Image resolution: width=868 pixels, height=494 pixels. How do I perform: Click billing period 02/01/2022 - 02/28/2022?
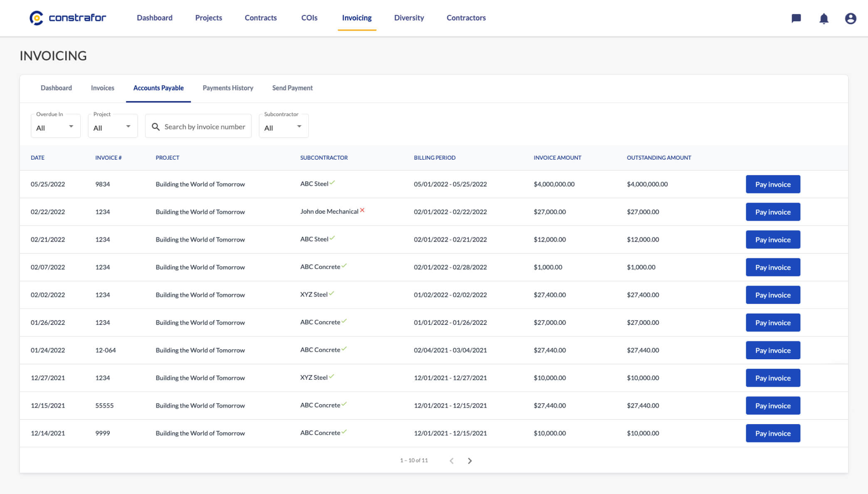(450, 267)
